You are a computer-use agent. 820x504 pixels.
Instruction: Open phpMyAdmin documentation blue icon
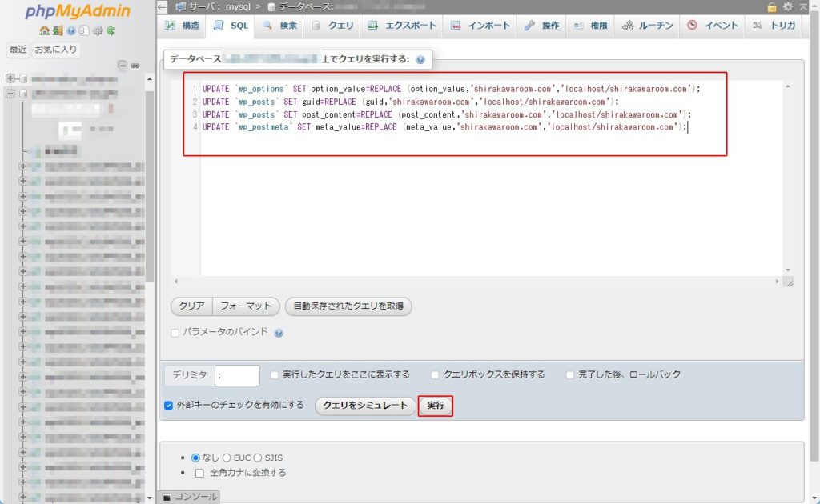(70, 31)
